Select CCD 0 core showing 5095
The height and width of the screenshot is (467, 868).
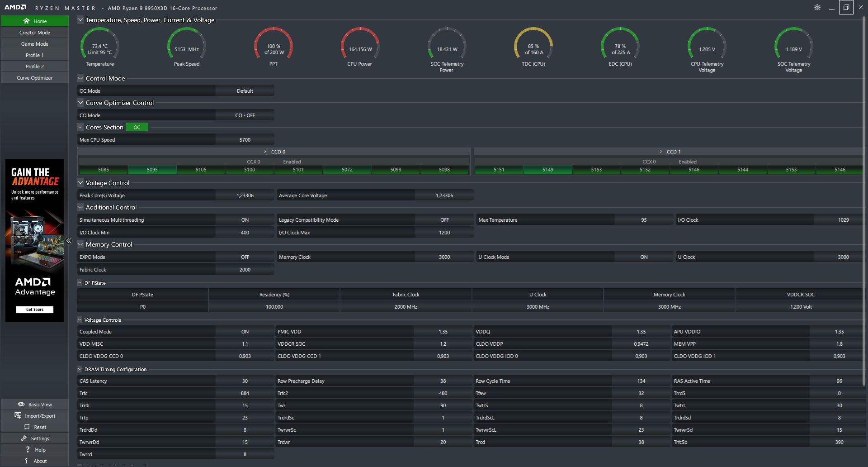152,170
